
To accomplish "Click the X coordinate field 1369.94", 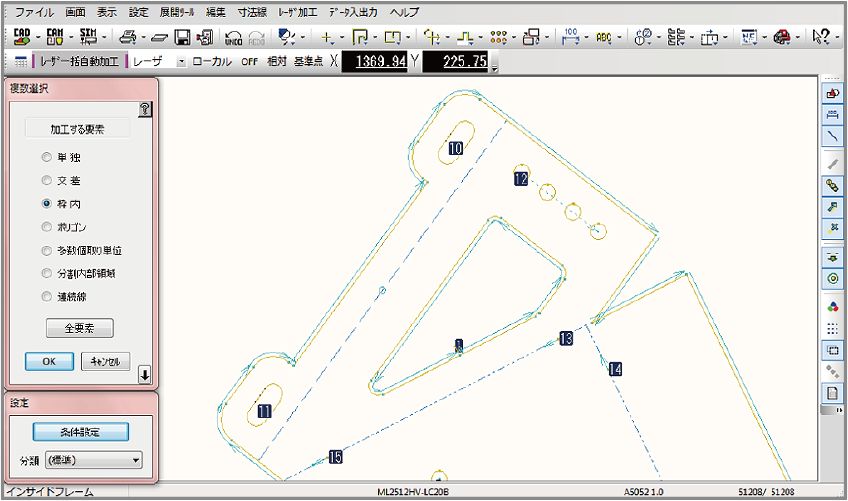I will (x=374, y=62).
